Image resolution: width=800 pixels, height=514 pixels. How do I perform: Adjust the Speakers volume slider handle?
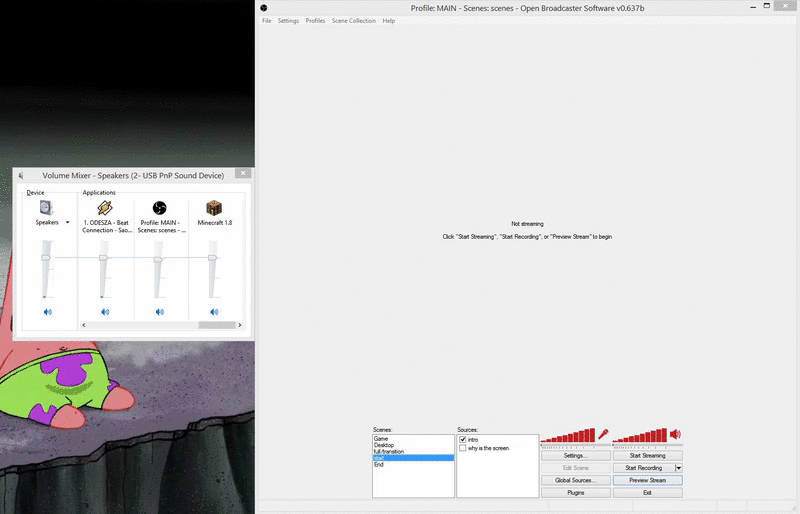click(x=46, y=258)
